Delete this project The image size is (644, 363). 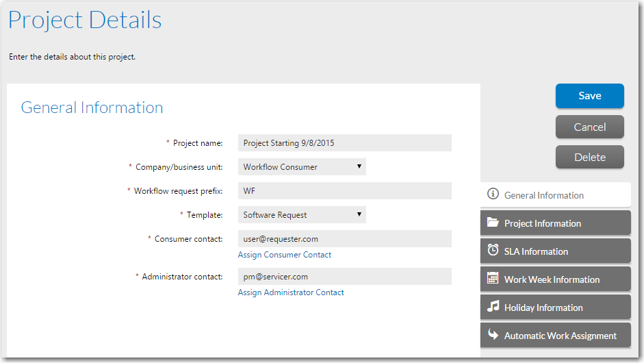coord(590,157)
